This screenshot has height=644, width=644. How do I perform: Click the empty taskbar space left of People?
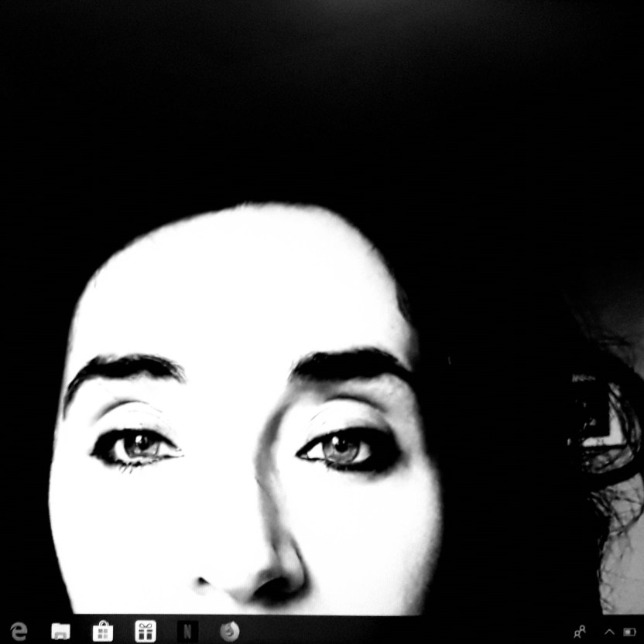click(526, 631)
